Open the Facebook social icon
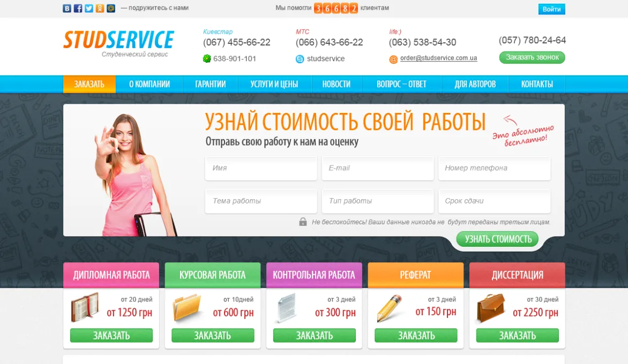This screenshot has width=628, height=364. click(x=78, y=8)
